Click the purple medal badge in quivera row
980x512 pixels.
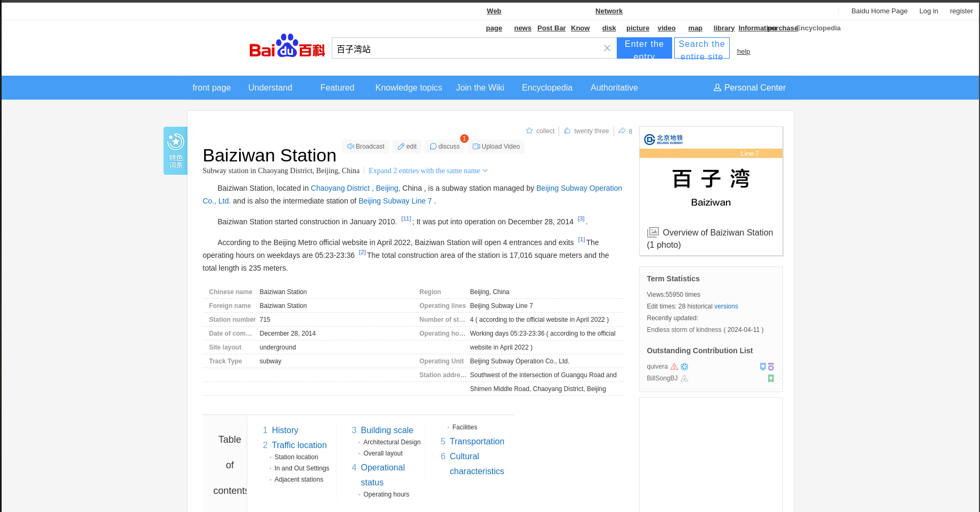pyautogui.click(x=771, y=367)
